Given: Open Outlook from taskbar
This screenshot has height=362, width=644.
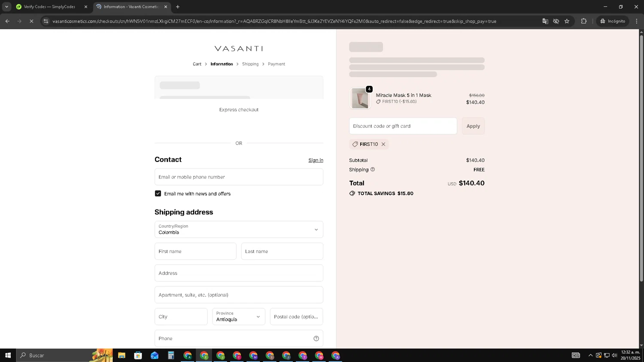Looking at the screenshot, I should click(155, 355).
